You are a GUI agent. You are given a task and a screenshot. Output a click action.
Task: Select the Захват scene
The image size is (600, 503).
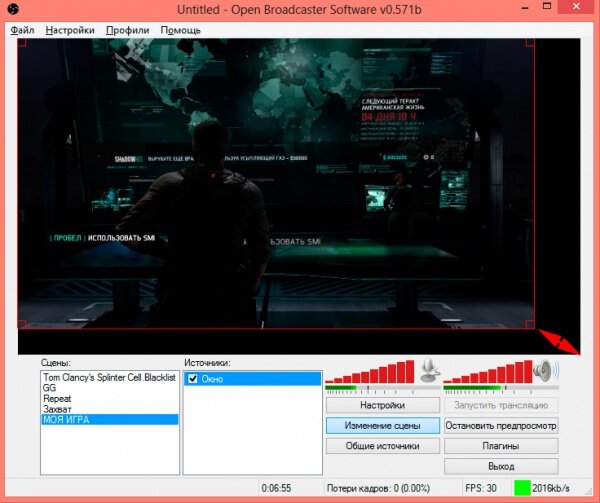coord(57,408)
